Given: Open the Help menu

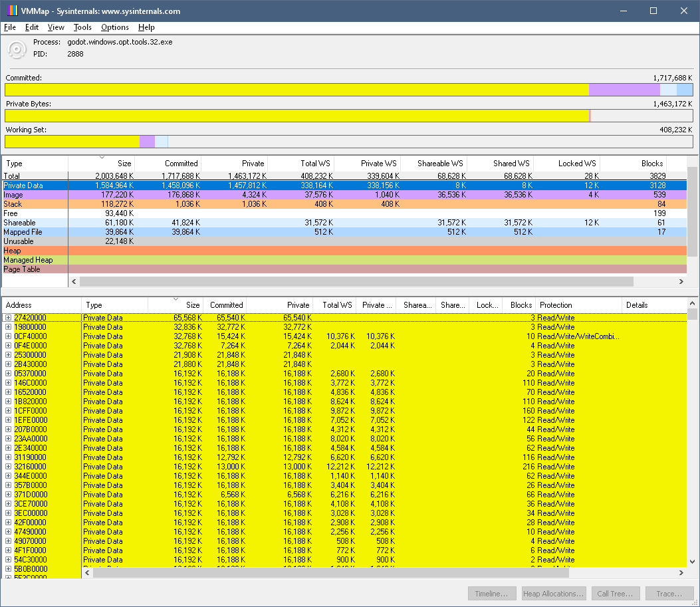Looking at the screenshot, I should (x=146, y=27).
